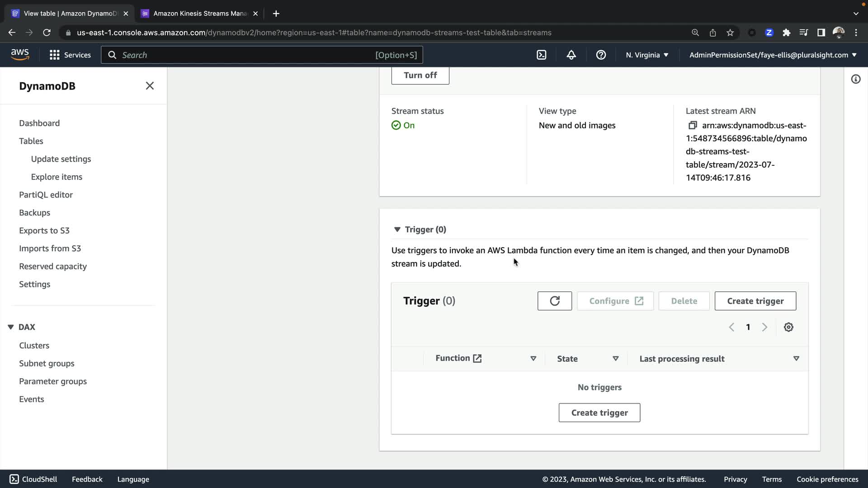Close the DynamoDB side navigation
Image resolution: width=868 pixels, height=488 pixels.
click(x=150, y=86)
